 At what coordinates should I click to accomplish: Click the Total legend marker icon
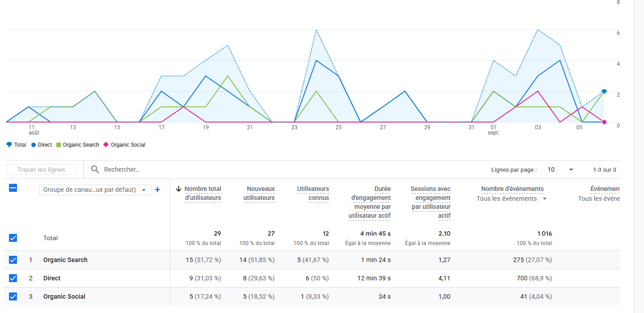pos(9,145)
